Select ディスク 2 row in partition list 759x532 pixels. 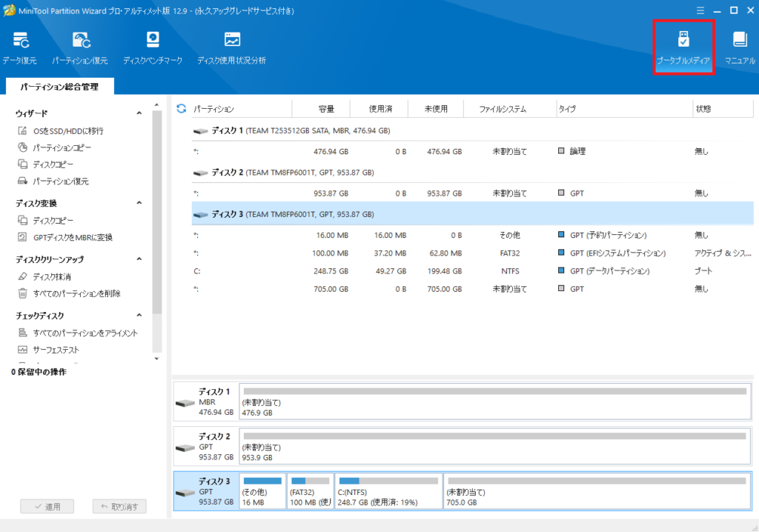tap(472, 173)
